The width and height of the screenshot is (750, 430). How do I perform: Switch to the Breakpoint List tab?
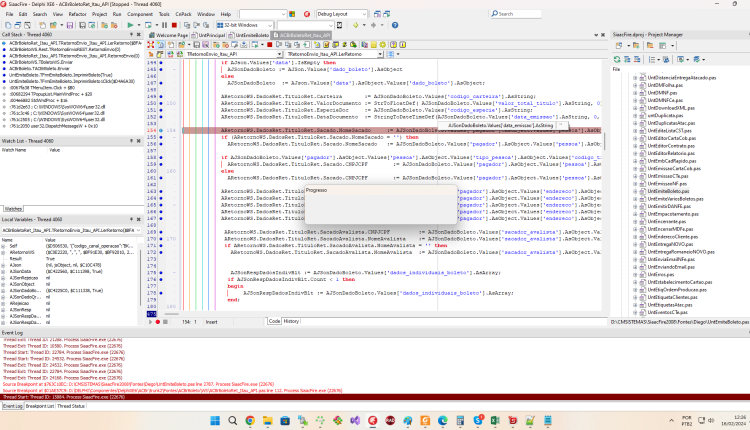pos(40,406)
